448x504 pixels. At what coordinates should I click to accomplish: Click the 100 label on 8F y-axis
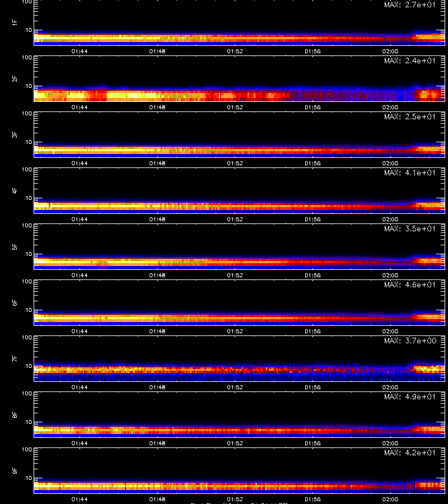point(27,394)
